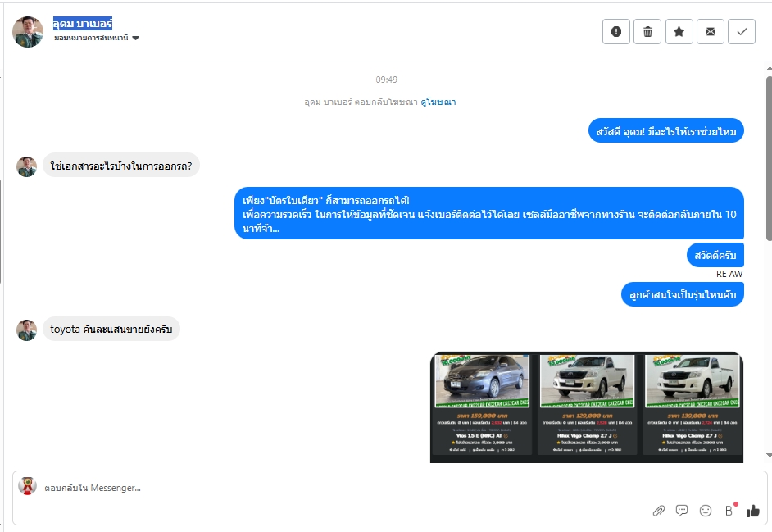Open the header profile picture
The width and height of the screenshot is (772, 532).
[x=28, y=32]
